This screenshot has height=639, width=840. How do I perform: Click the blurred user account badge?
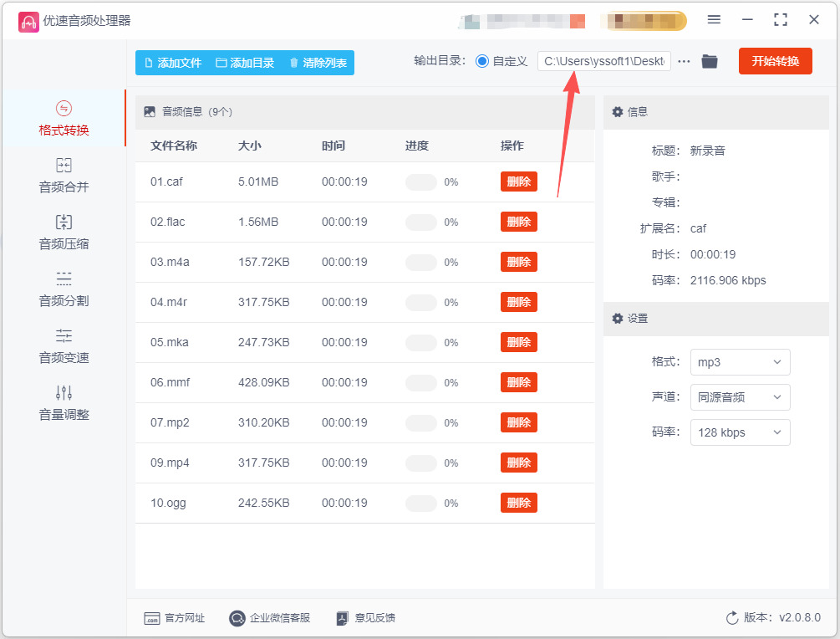[x=644, y=21]
